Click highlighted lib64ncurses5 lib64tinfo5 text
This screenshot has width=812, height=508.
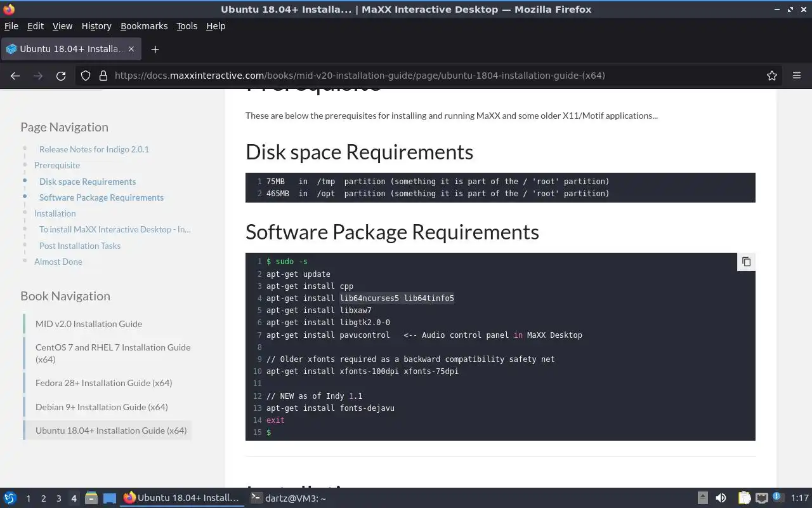(397, 298)
